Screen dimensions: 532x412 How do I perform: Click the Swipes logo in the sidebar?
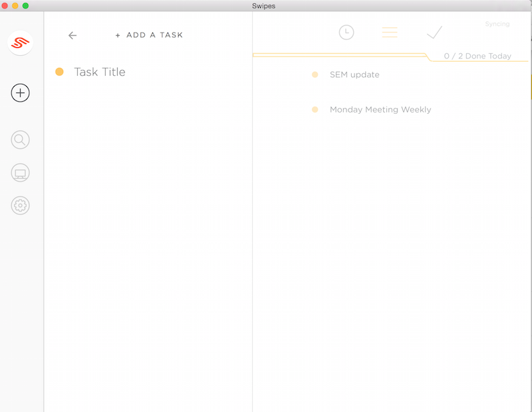(21, 43)
